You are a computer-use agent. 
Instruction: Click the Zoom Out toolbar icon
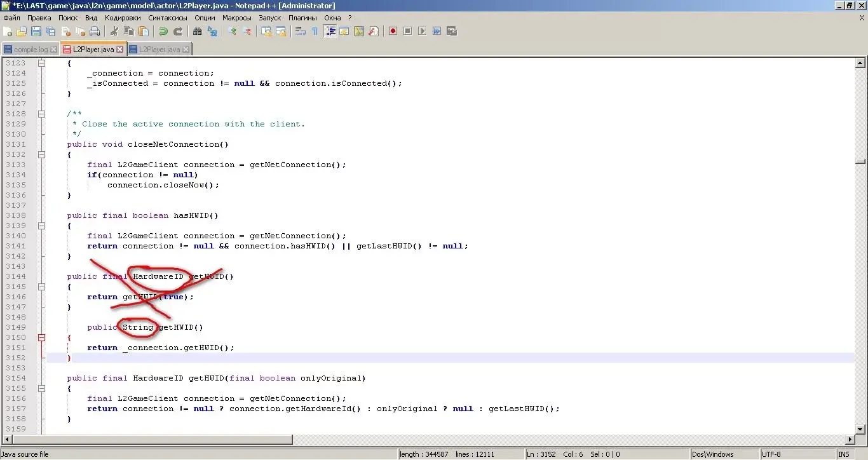pos(247,31)
